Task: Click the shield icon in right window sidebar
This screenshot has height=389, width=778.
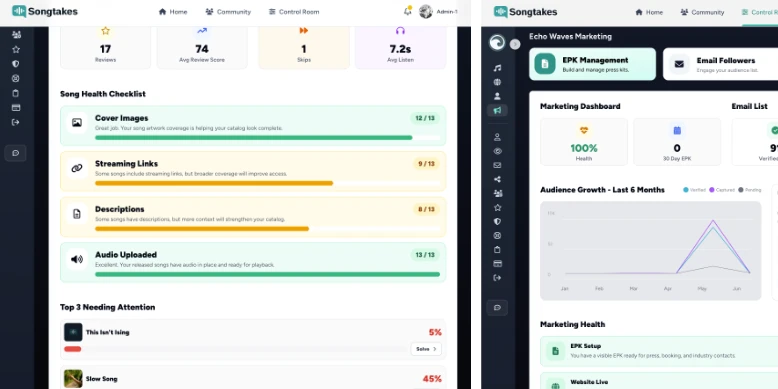Action: [497, 221]
